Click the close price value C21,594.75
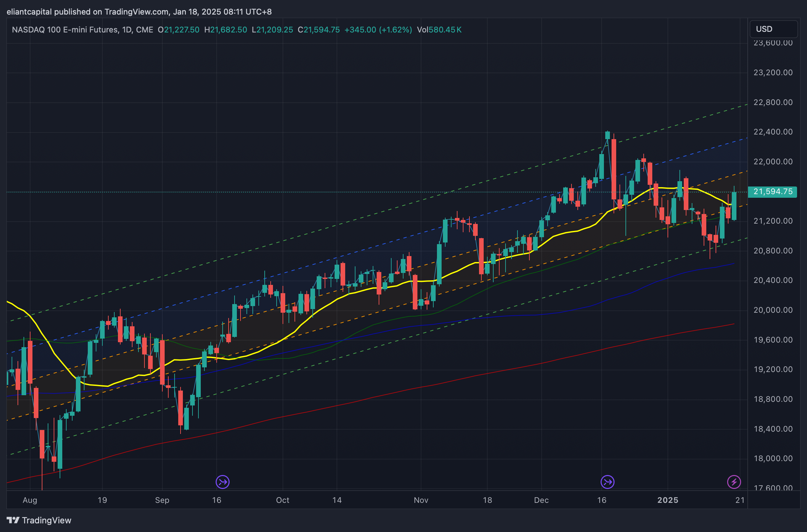 coord(318,30)
